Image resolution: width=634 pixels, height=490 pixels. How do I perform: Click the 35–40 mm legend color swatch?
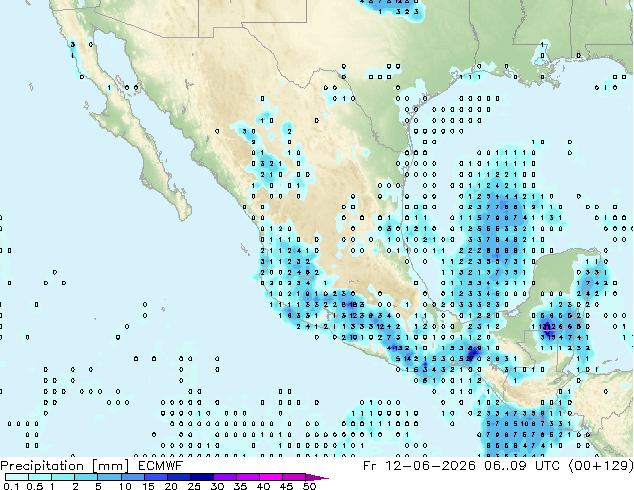point(248,477)
